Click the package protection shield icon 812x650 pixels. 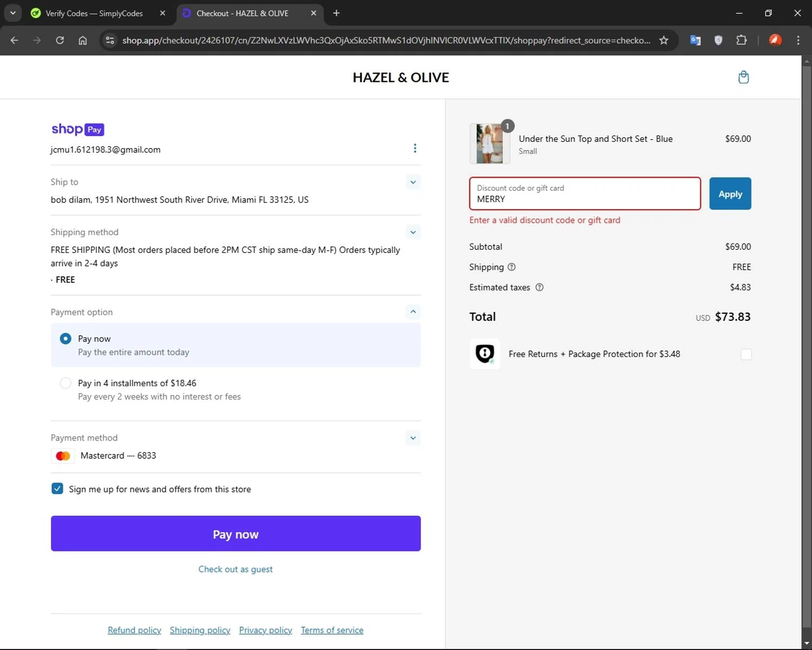click(x=484, y=354)
